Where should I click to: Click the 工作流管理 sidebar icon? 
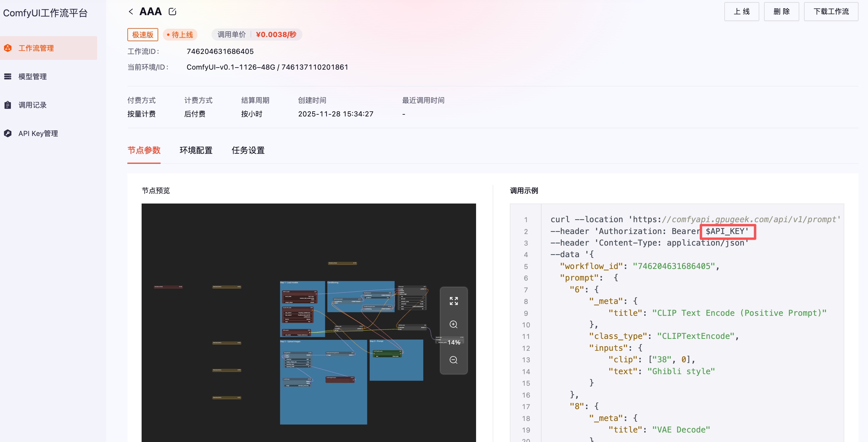pos(8,48)
